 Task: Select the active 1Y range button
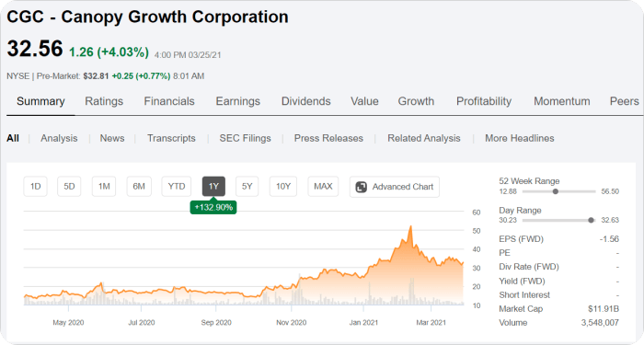pyautogui.click(x=213, y=187)
